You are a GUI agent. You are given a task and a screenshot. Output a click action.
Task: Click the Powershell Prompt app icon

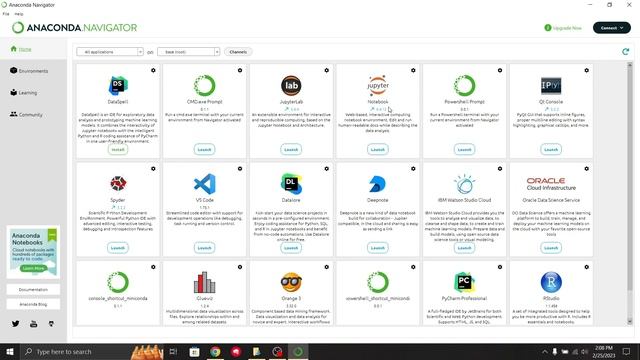(x=464, y=86)
